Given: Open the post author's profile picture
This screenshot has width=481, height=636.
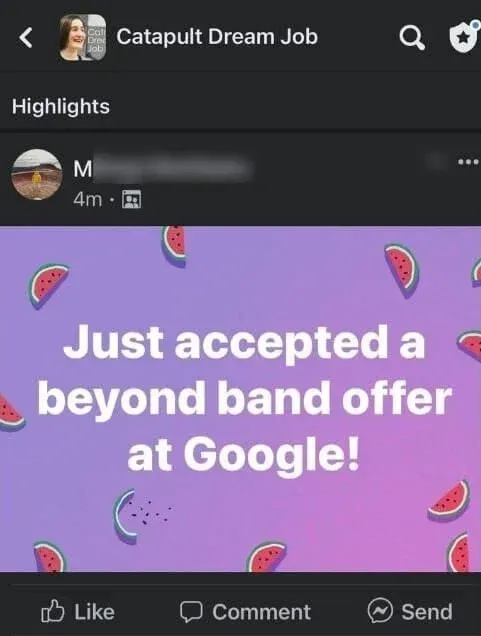Looking at the screenshot, I should [37, 175].
